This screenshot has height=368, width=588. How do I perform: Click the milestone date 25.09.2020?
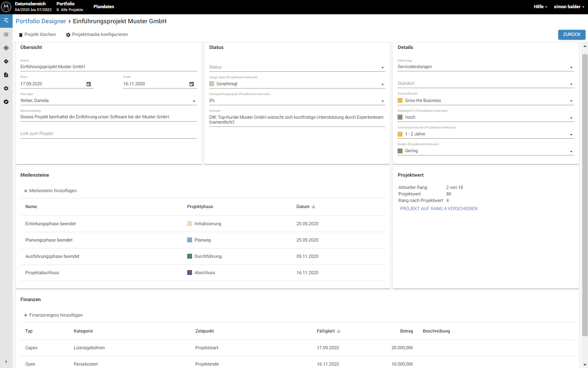coord(307,240)
